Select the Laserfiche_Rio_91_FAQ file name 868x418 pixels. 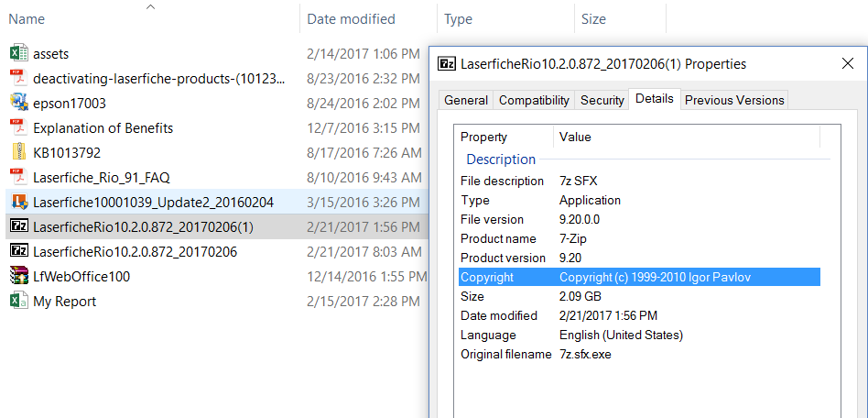click(102, 178)
